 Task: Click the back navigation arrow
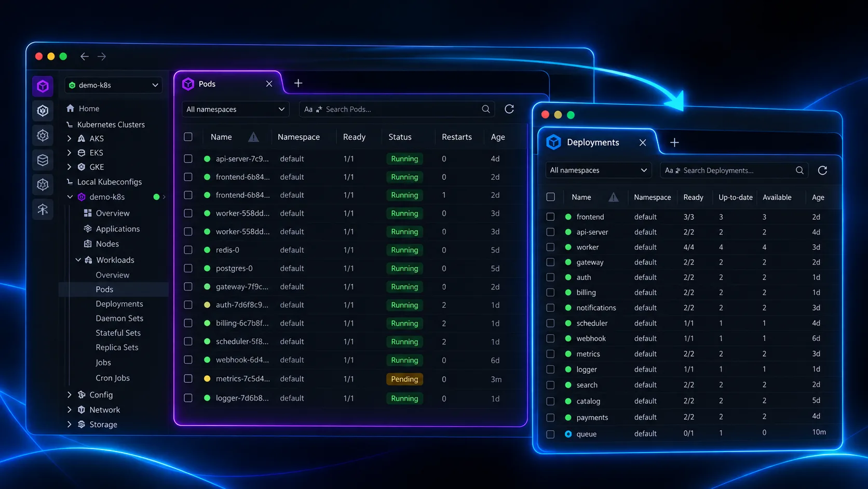click(84, 56)
